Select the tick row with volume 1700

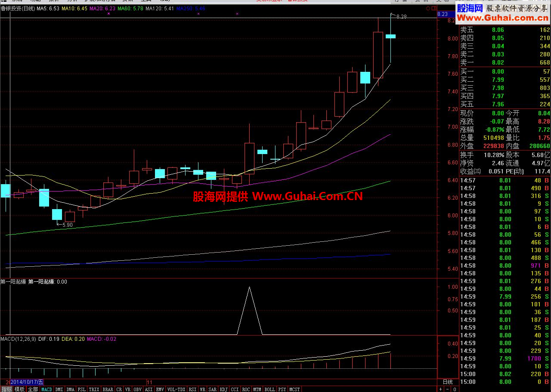click(505, 358)
